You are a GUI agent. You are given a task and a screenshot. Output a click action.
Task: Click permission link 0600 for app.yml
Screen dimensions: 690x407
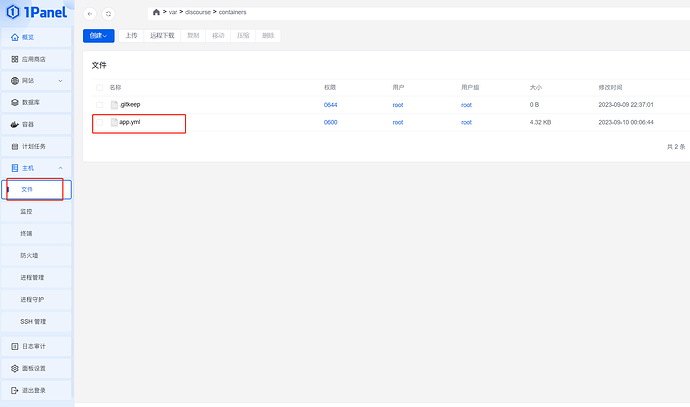pyautogui.click(x=330, y=122)
